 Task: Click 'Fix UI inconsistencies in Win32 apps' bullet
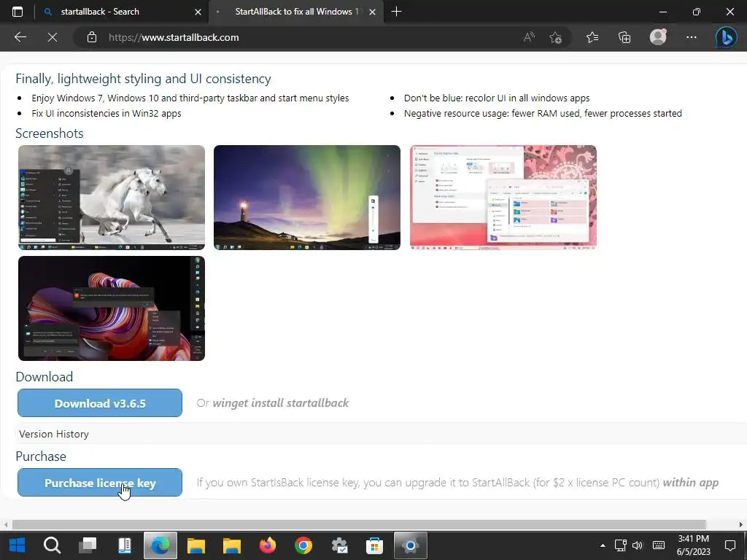pos(107,113)
